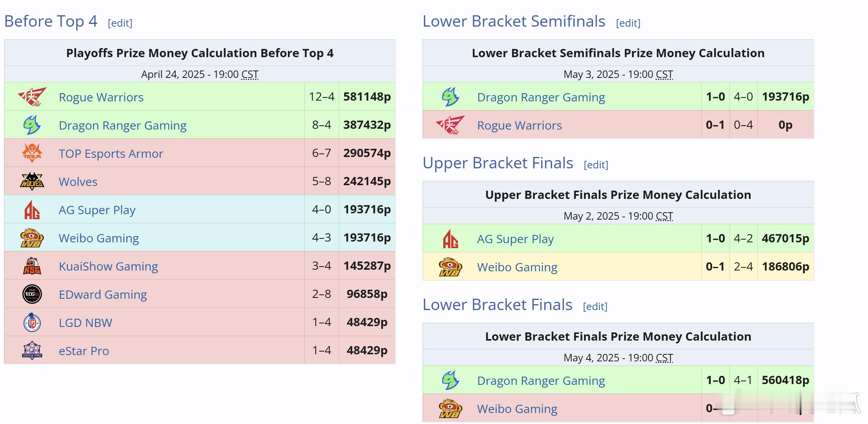Open the LGD NBW team link
The image size is (868, 424).
85,323
